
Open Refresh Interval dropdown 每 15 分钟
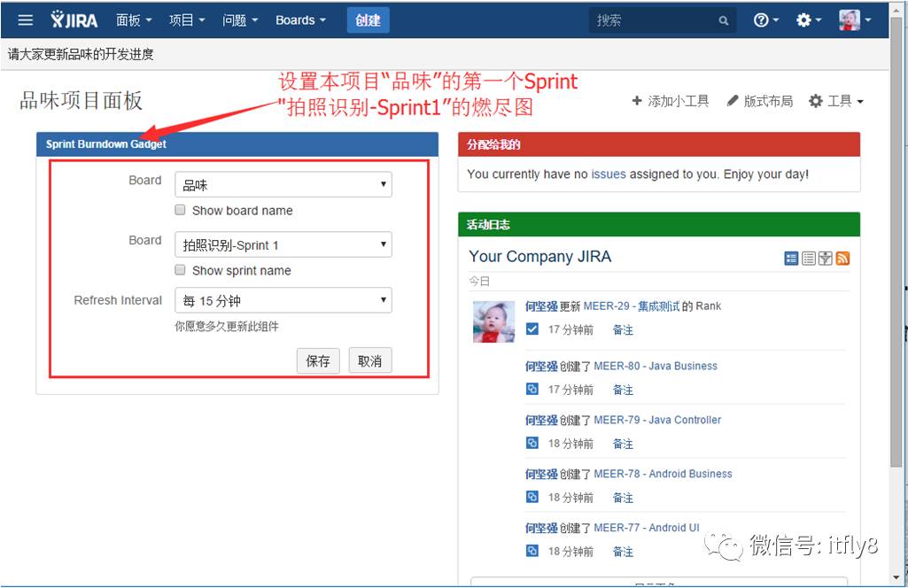pos(283,300)
